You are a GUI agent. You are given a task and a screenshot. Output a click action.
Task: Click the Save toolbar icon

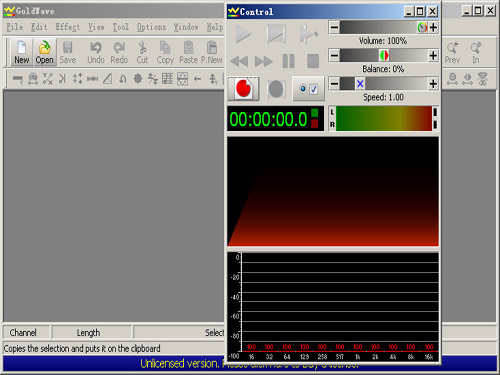tap(68, 52)
